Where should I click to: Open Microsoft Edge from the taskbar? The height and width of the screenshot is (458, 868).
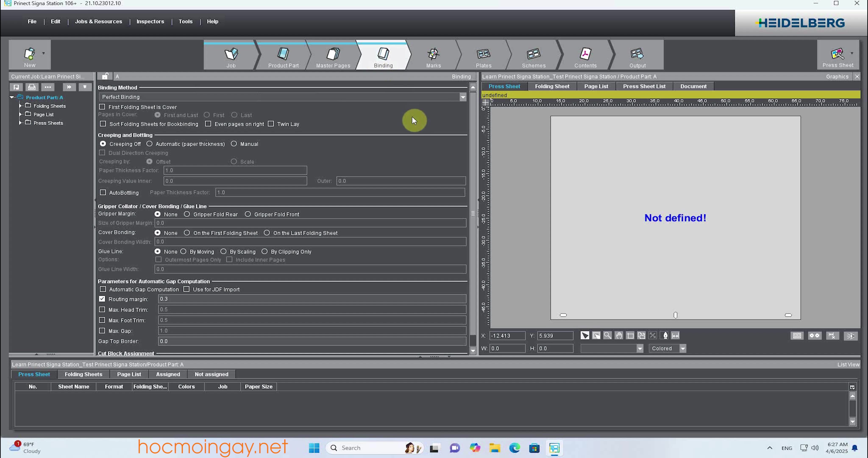(x=514, y=448)
